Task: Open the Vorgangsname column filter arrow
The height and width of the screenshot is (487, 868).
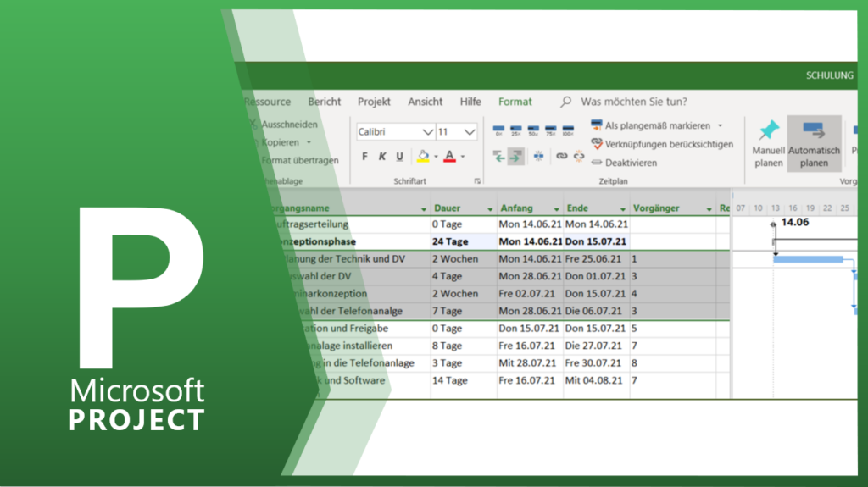Action: click(424, 208)
